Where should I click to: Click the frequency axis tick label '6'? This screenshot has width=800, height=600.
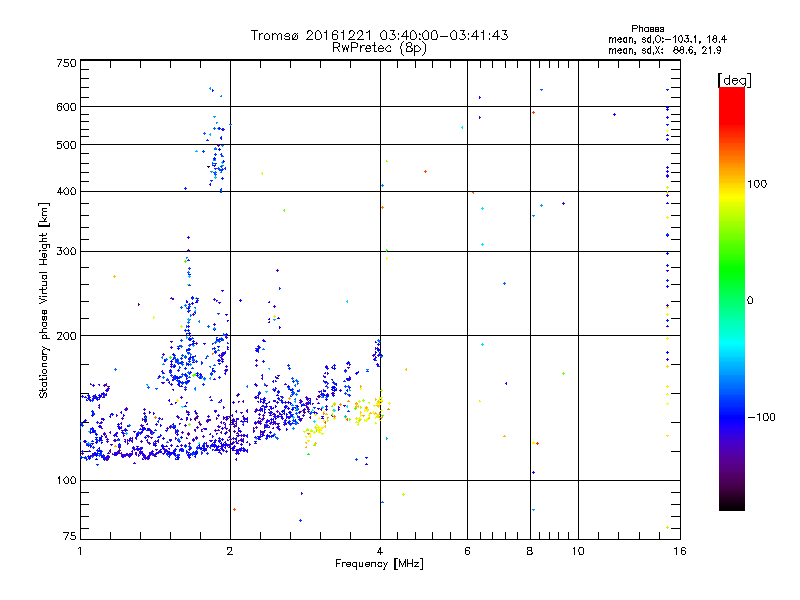(467, 551)
